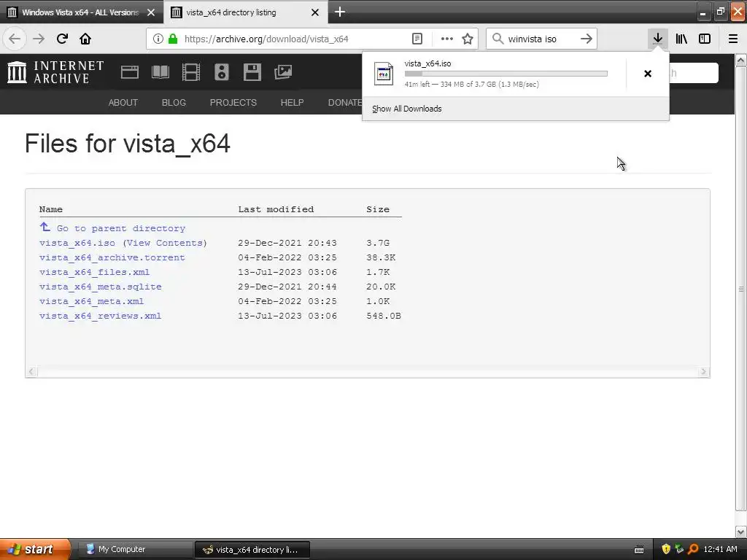Open vista_x64_meta.xml link
This screenshot has height=560, width=747.
91,301
